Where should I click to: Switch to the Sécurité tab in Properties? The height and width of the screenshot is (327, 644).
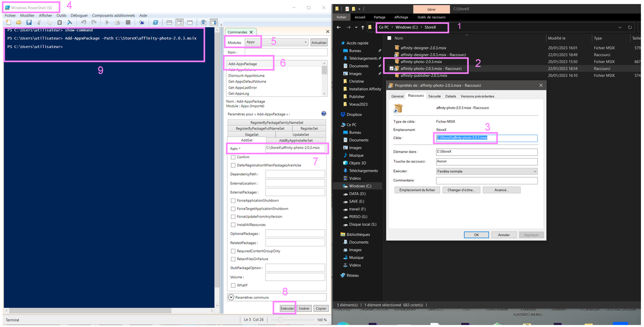(435, 96)
